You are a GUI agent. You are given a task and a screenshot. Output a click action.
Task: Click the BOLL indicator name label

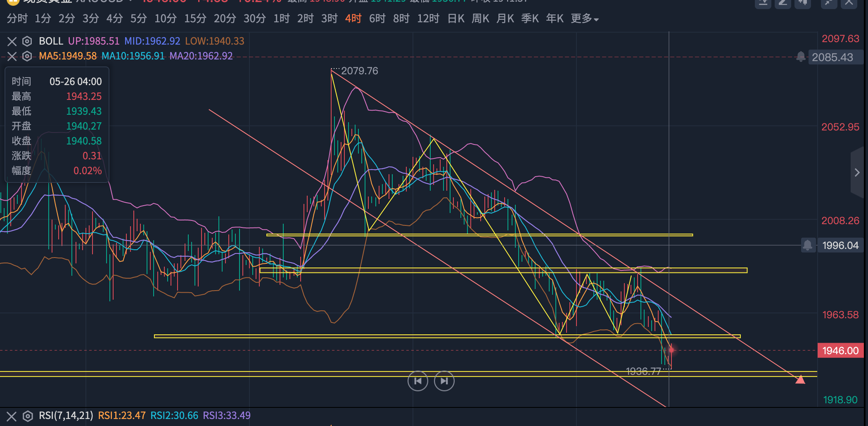[x=51, y=41]
